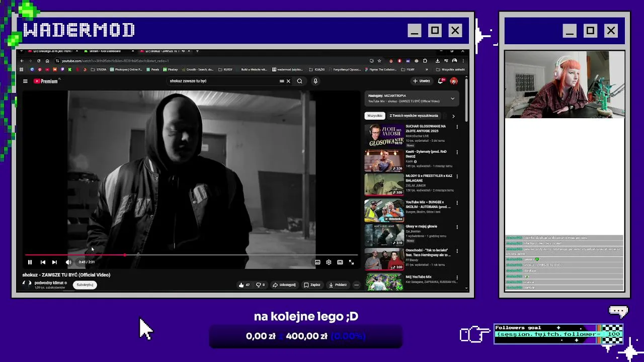Open browser downloads icon

[x=438, y=61]
